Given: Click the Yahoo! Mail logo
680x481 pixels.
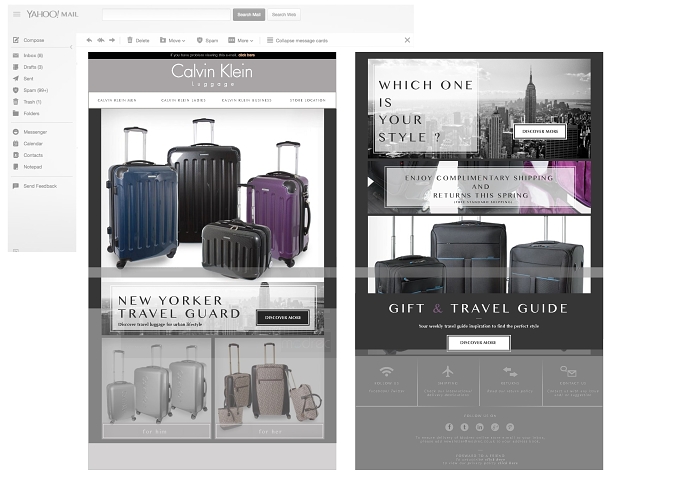Looking at the screenshot, I should (52, 14).
